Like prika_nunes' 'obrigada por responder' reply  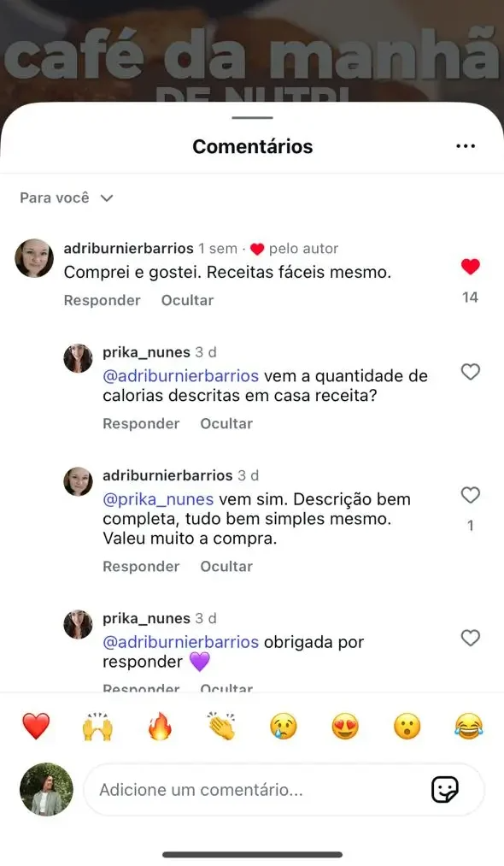471,638
